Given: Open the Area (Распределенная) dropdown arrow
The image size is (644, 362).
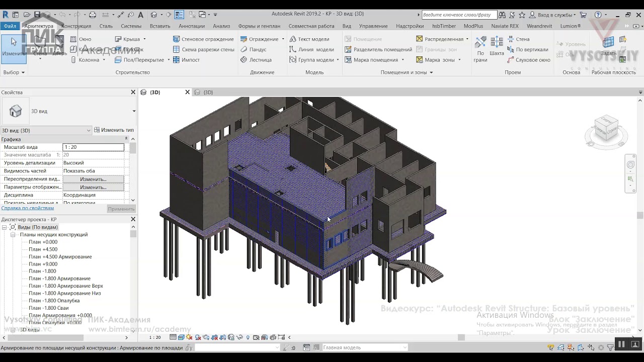Looking at the screenshot, I should pos(467,39).
